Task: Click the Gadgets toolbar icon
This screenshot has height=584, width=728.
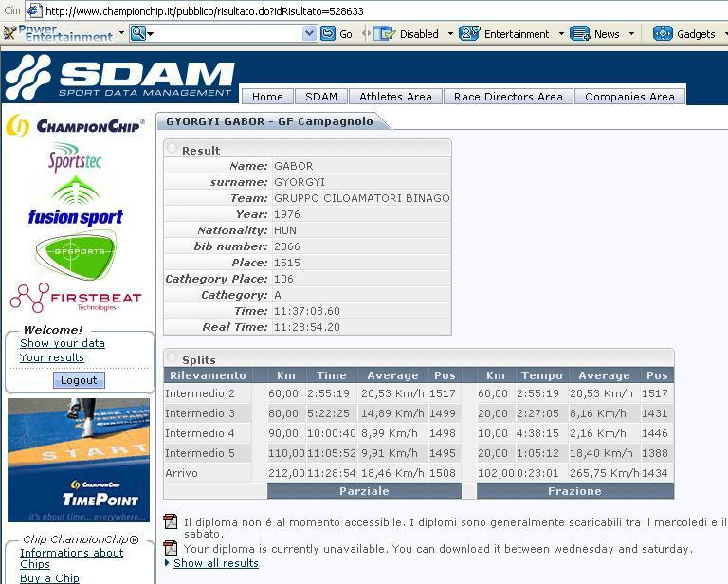Action: (663, 33)
